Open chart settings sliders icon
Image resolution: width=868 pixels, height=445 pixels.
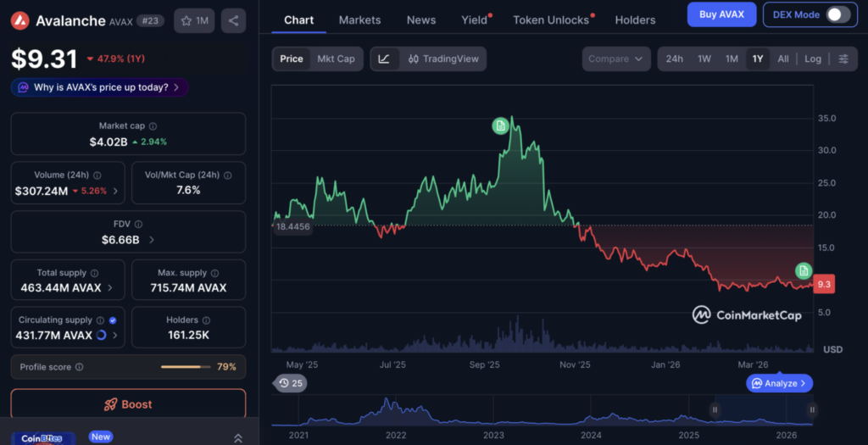tap(843, 58)
